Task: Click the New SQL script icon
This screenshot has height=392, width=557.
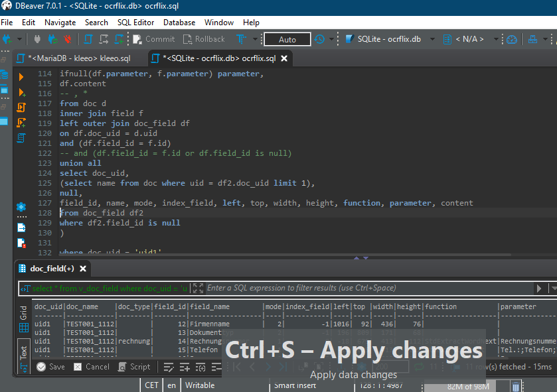Action: click(119, 39)
